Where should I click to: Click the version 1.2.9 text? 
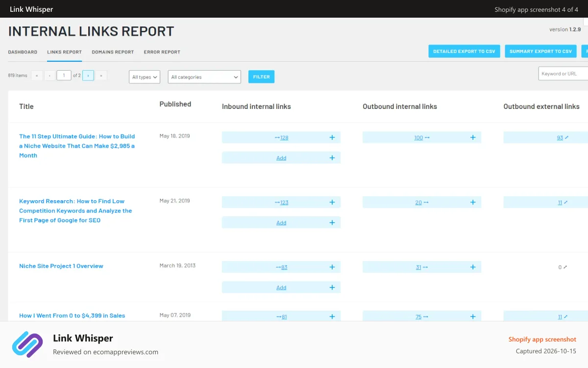click(x=565, y=29)
